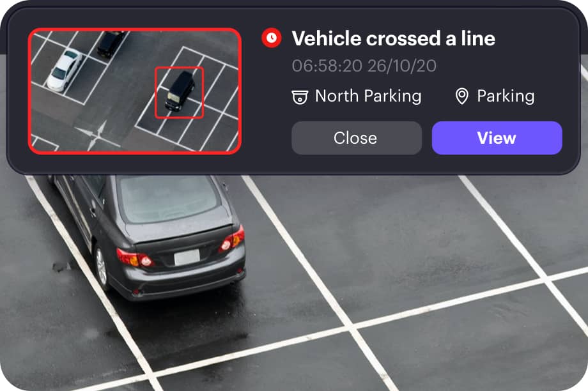This screenshot has width=588, height=391.
Task: Open the alert snapshot thumbnail
Action: click(x=135, y=91)
